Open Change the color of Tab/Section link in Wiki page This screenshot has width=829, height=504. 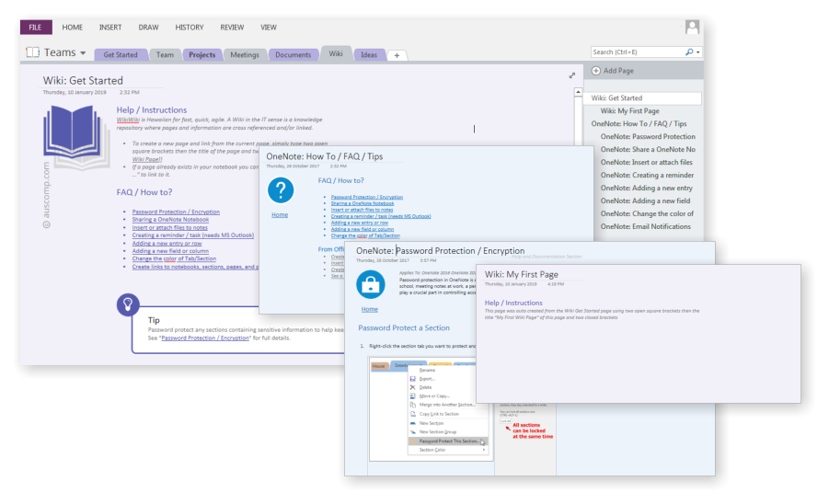point(174,258)
